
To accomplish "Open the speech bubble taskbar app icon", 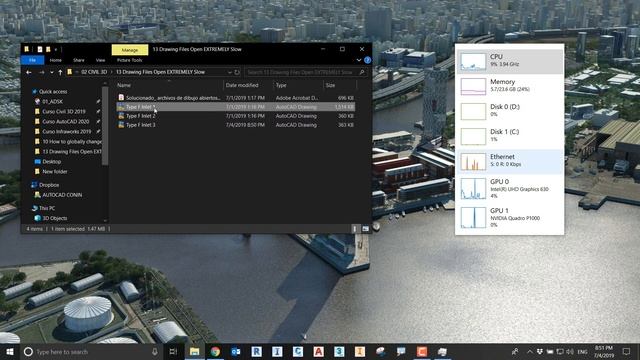I will tap(401, 351).
